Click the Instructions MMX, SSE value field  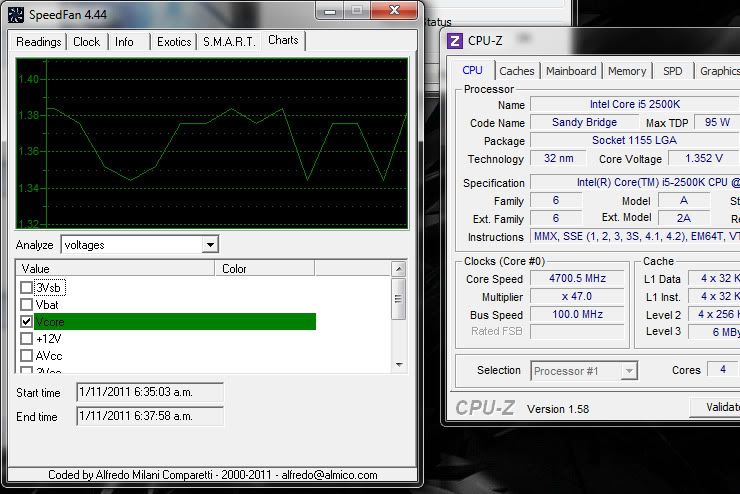(635, 236)
